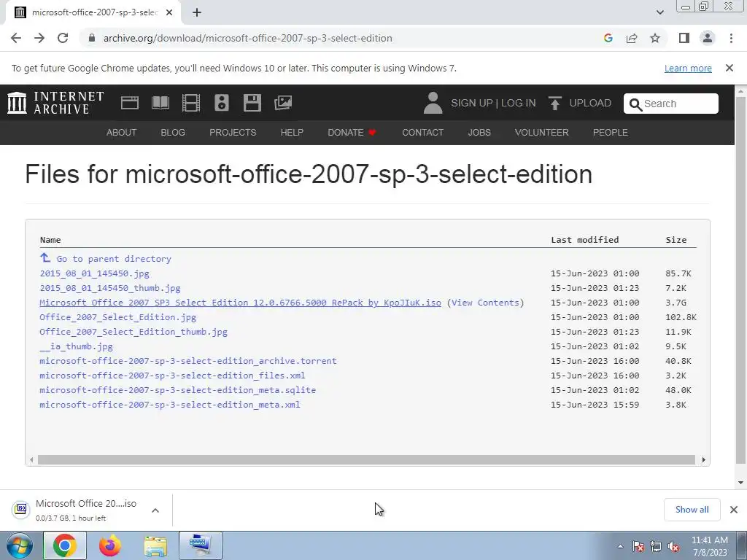Click LOG IN link
The image size is (747, 560).
[x=519, y=103]
